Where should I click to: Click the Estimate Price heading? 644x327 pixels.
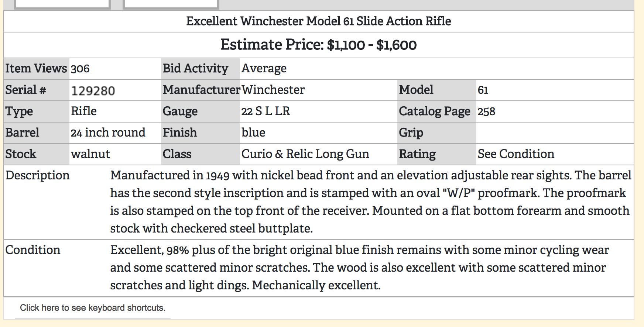(318, 45)
